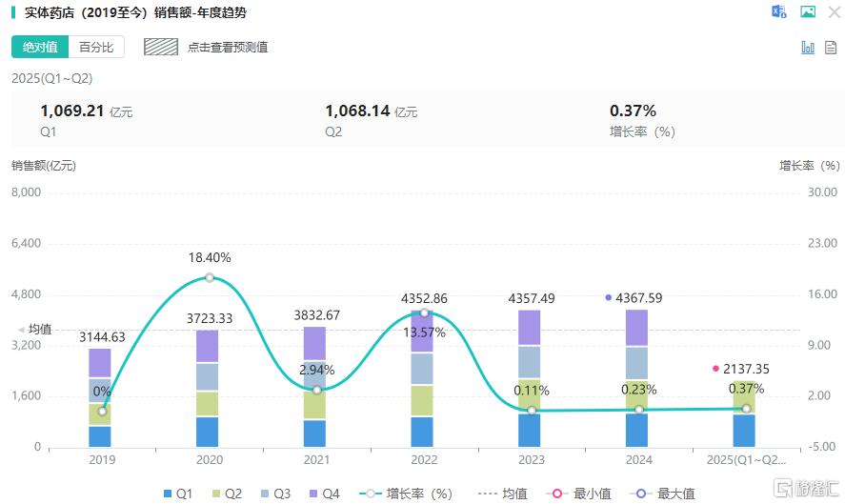Click the purple Q4 segment of 2022 bar

pos(424,333)
